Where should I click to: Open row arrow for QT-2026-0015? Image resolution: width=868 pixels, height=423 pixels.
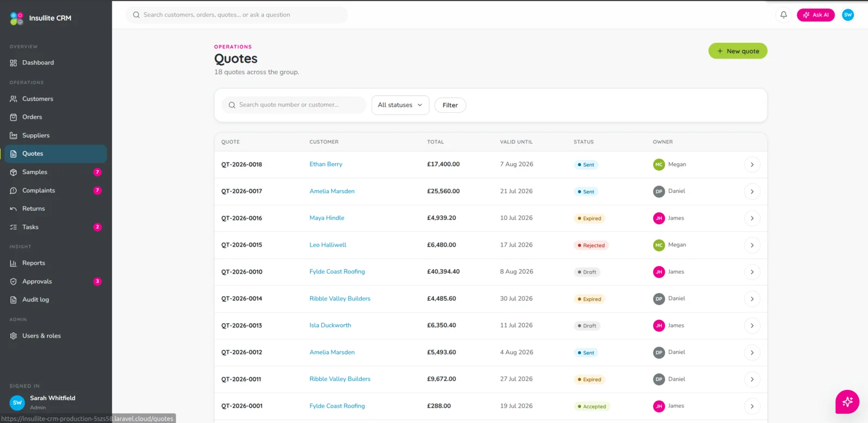752,245
